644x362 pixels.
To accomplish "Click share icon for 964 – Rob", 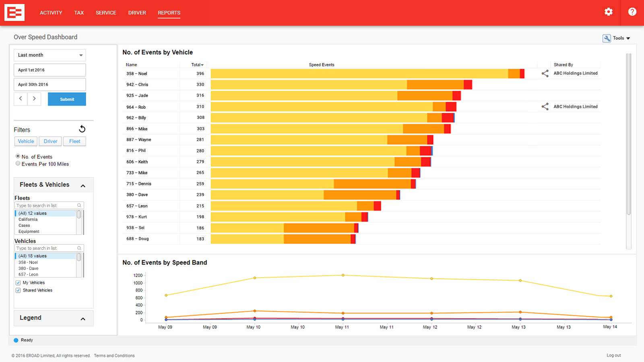I will tap(545, 107).
